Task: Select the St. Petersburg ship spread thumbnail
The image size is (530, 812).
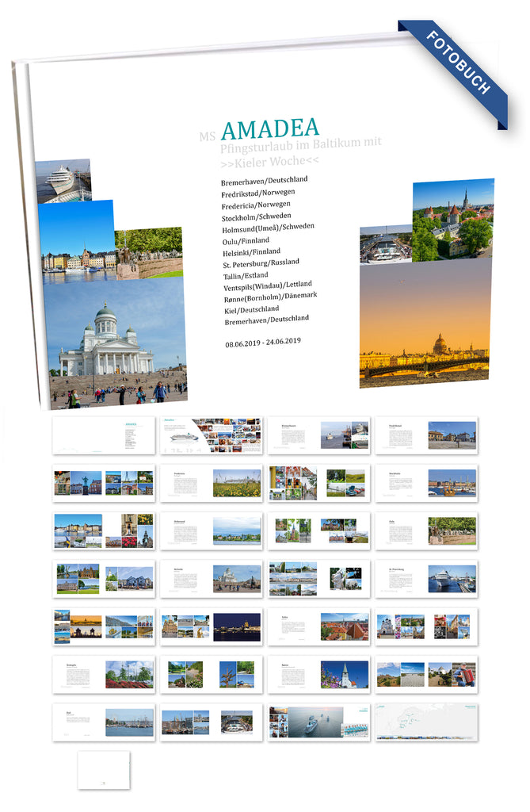Action: pyautogui.click(x=426, y=579)
